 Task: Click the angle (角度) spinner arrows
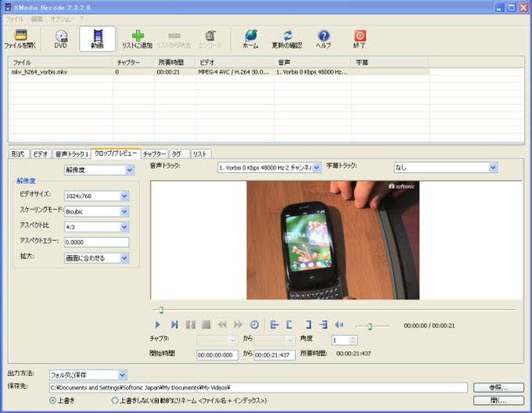(353, 339)
